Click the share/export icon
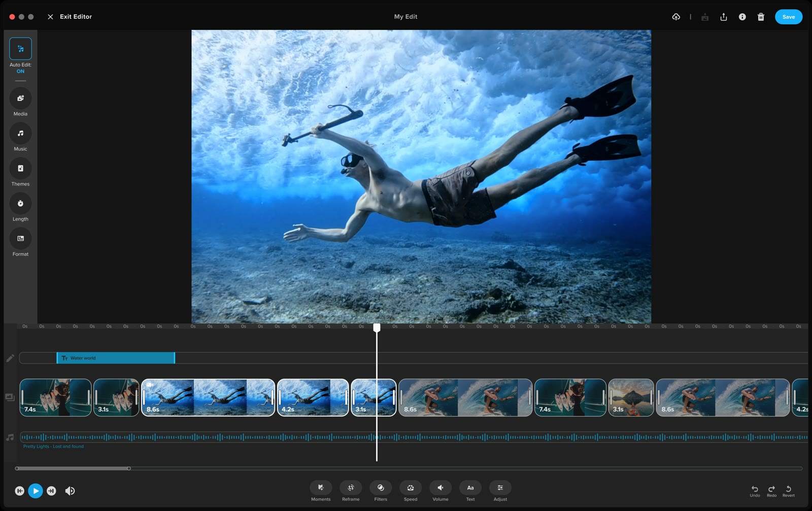This screenshot has width=812, height=511. 724,17
